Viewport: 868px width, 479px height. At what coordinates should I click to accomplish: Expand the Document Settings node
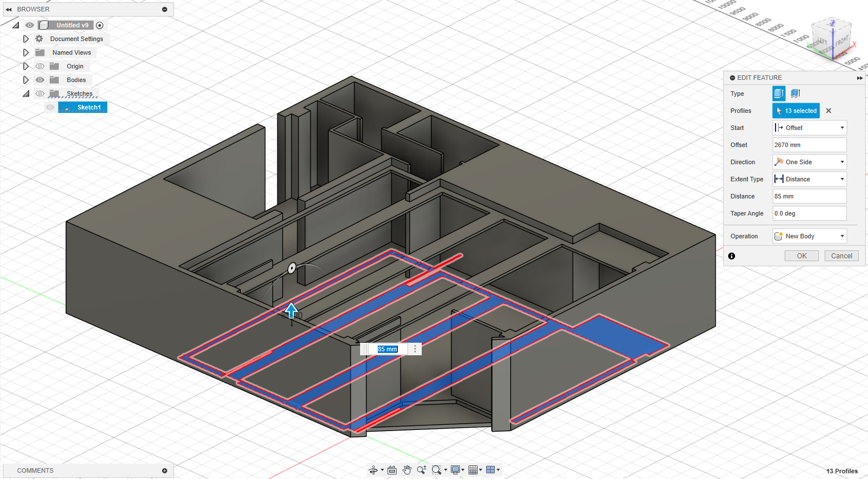click(26, 39)
